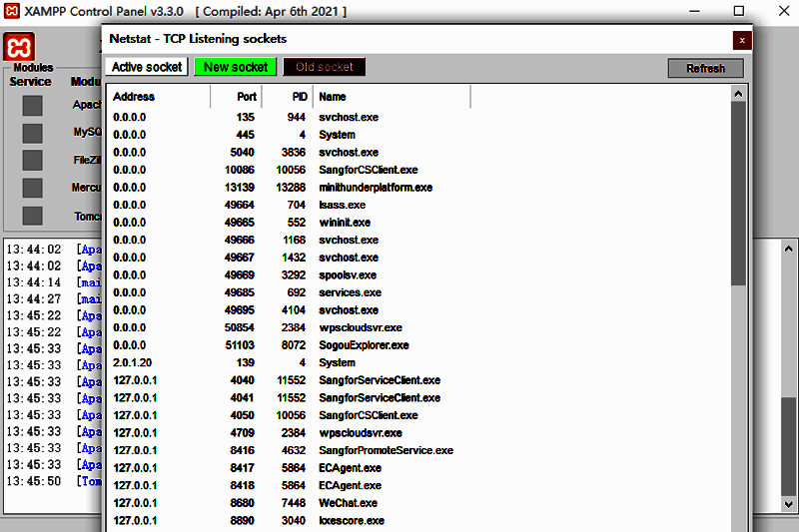Sort the list by Name column
The width and height of the screenshot is (799, 532).
click(x=392, y=97)
